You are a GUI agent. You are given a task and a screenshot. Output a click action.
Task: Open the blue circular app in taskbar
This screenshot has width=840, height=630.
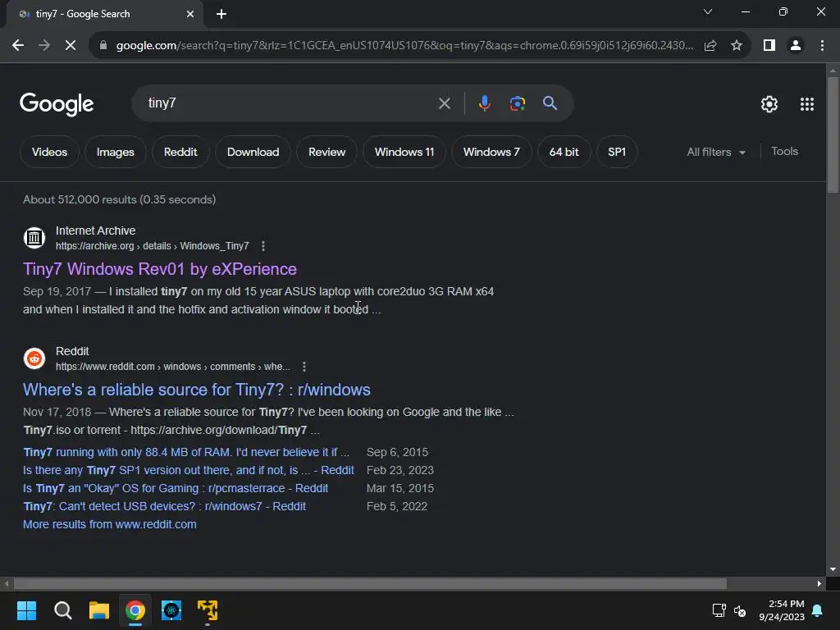171,610
